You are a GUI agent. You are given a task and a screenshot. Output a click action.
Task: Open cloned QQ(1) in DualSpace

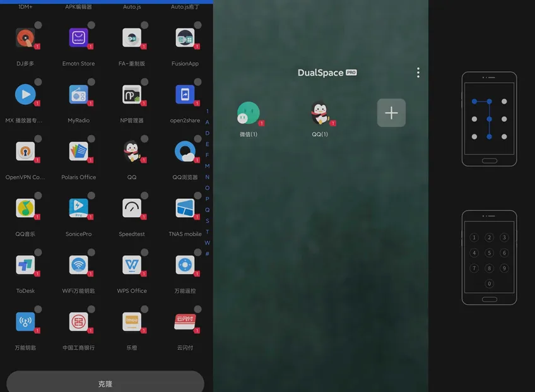click(x=320, y=113)
